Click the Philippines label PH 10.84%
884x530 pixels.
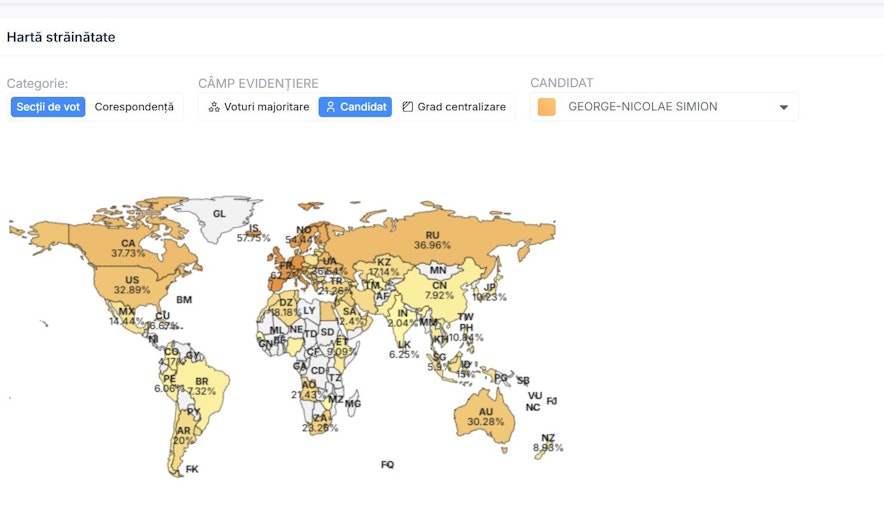point(466,332)
